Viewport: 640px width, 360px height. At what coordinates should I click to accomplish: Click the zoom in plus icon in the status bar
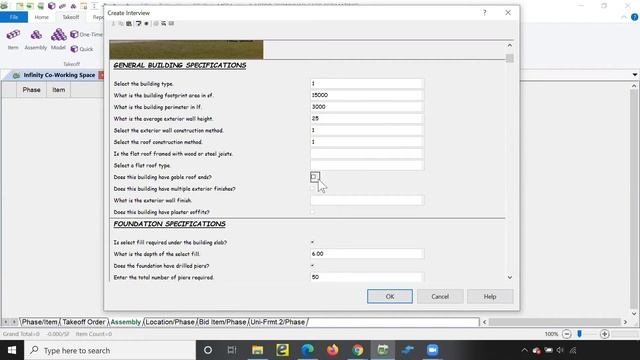click(x=604, y=334)
